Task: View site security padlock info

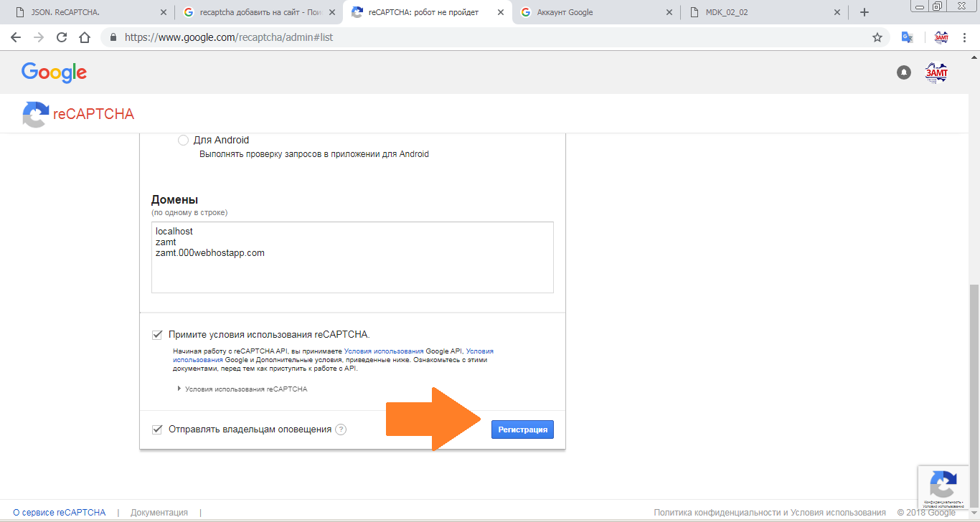Action: click(x=113, y=37)
